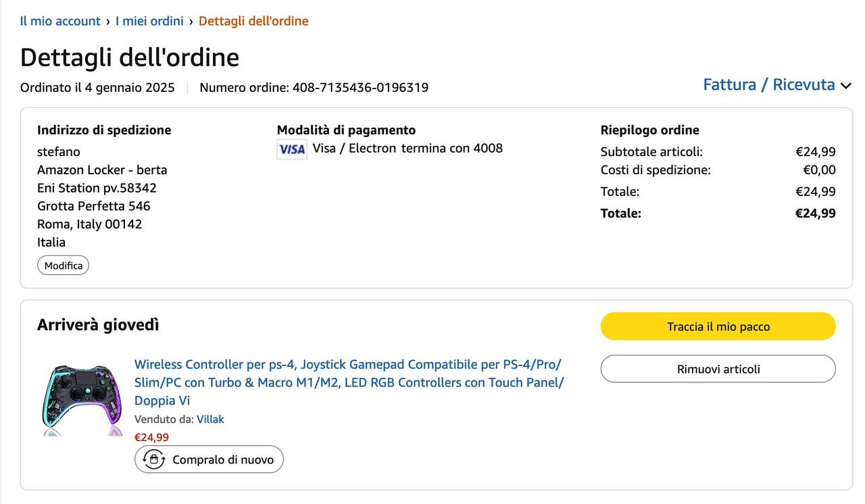Track package via "Traccia il mio pacco"

tap(718, 326)
